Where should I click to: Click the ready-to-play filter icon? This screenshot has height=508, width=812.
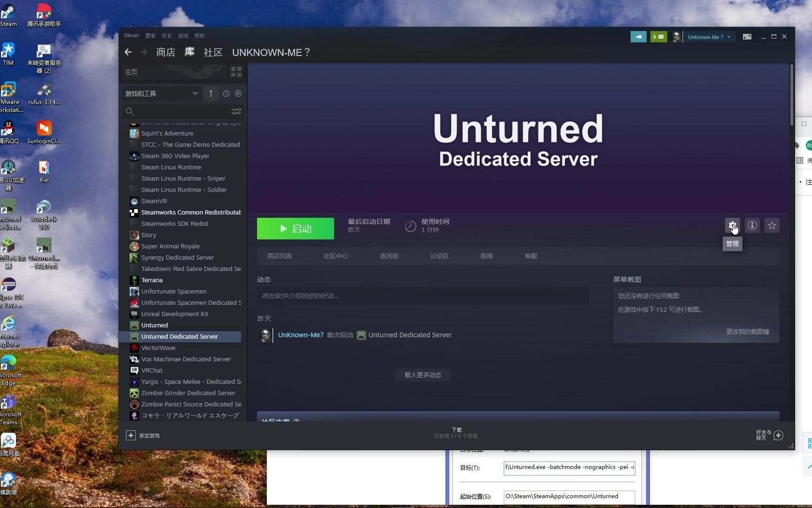click(x=238, y=94)
